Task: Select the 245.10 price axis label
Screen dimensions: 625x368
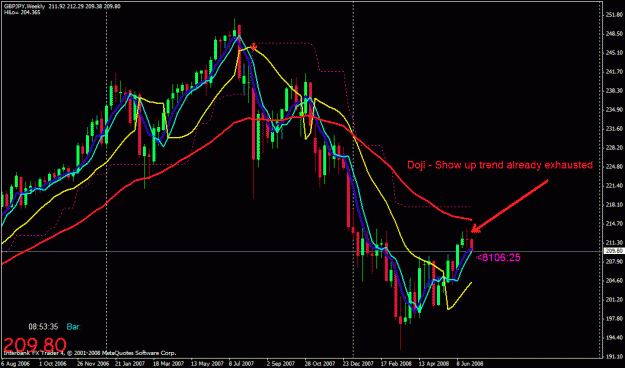Action: pos(614,53)
